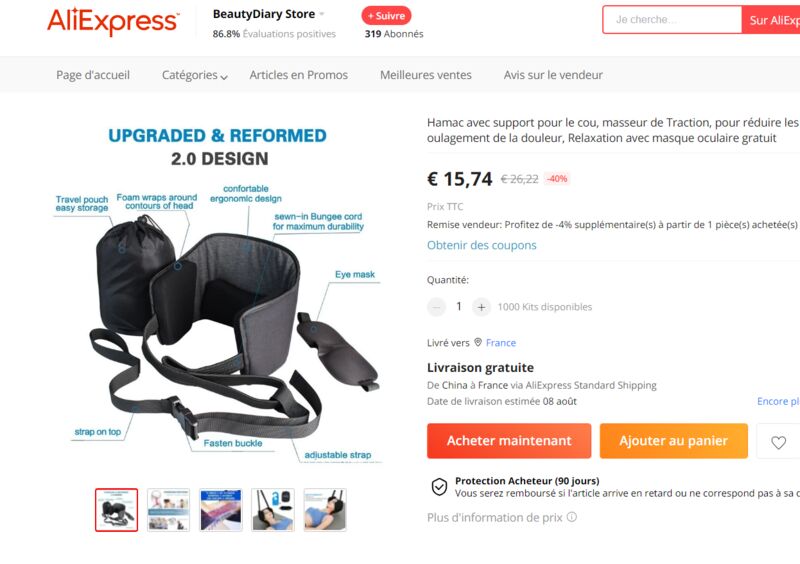The image size is (800, 564).
Task: Select the last thumbnail of woman lying down
Action: click(325, 510)
